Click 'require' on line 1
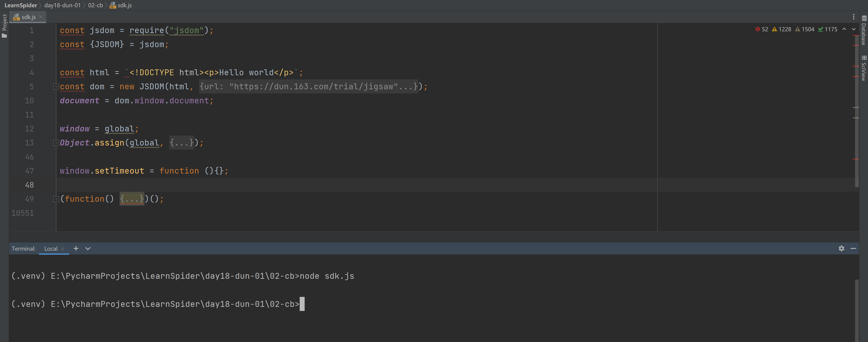Viewport: 868px width, 342px height. pyautogui.click(x=147, y=30)
